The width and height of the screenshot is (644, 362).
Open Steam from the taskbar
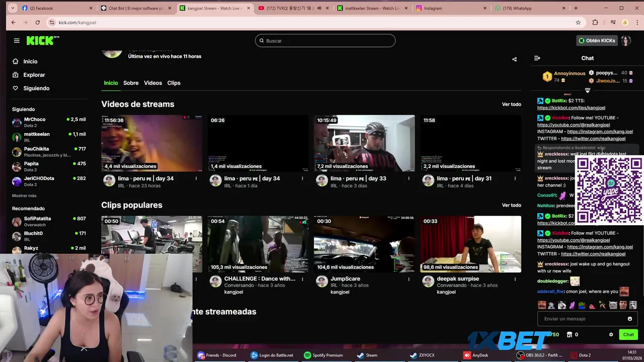(367, 355)
